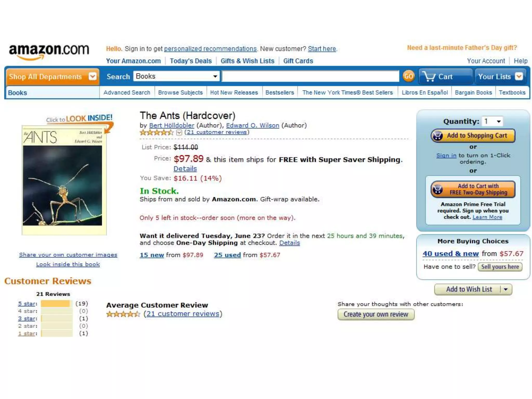The width and height of the screenshot is (532, 399).
Task: Open the Bert Hölldobler author link
Action: point(172,125)
